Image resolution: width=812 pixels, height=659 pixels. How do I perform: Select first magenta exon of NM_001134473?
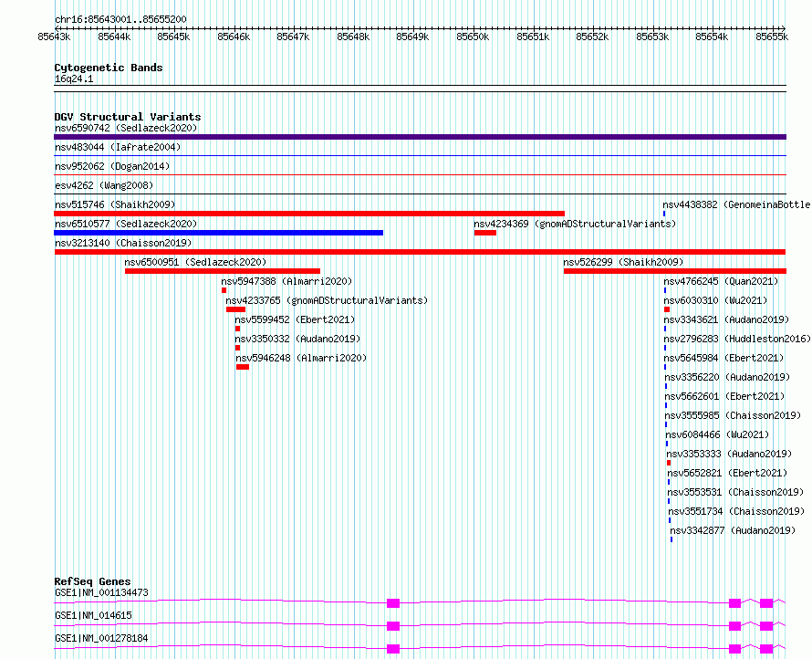393,603
